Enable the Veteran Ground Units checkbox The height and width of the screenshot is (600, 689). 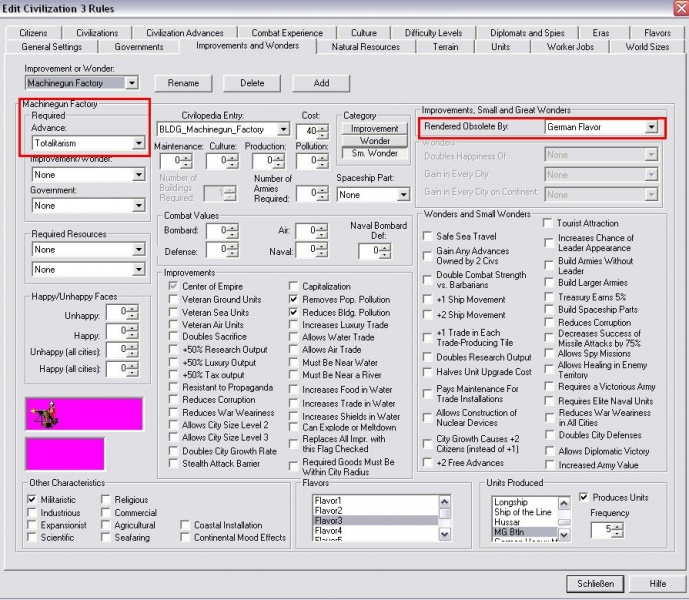(x=174, y=299)
